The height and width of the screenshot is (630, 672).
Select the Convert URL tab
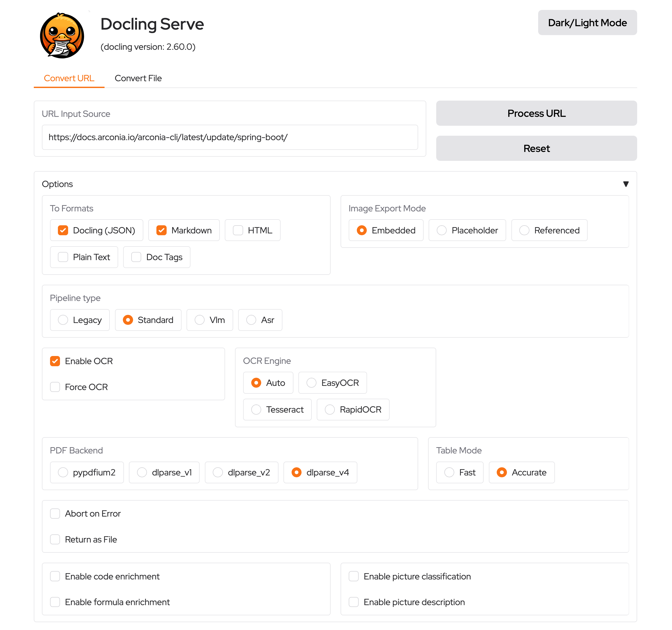pyautogui.click(x=69, y=78)
